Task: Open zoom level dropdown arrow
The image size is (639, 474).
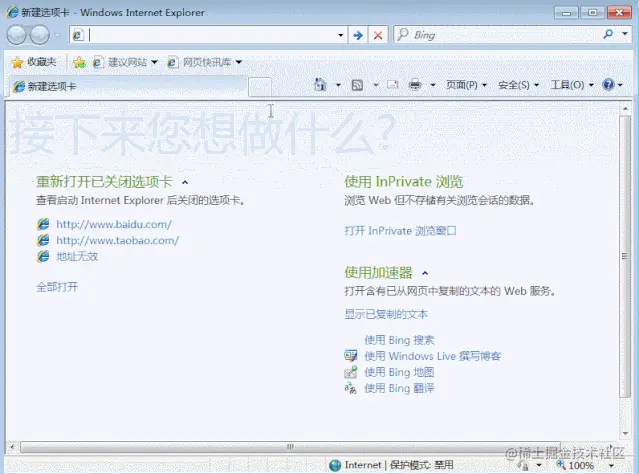Action: (611, 465)
